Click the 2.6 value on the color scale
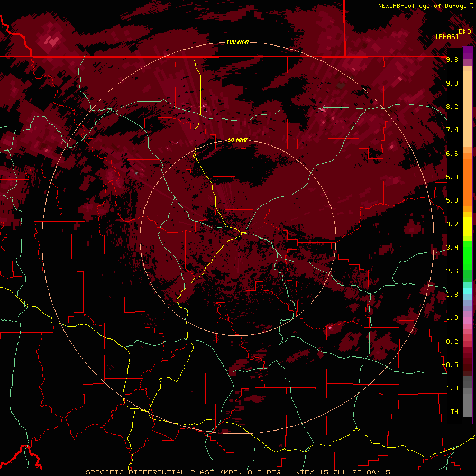The image size is (476, 476). click(452, 271)
